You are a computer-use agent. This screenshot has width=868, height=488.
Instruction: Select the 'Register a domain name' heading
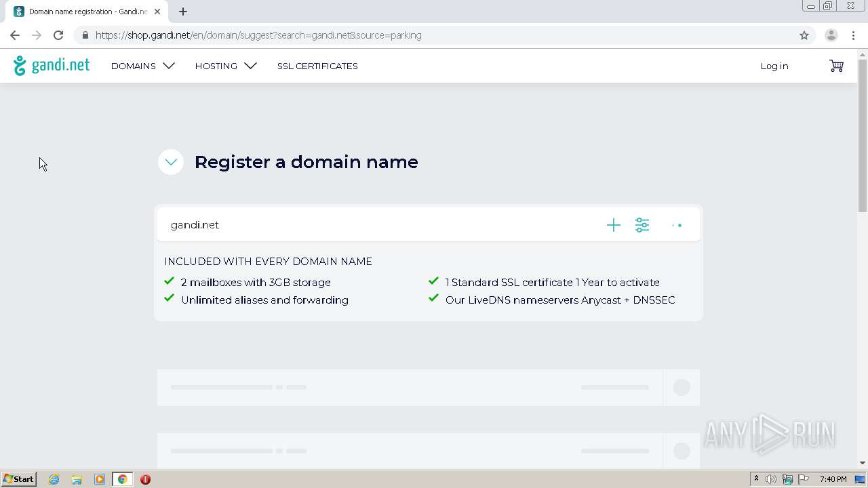pyautogui.click(x=307, y=162)
